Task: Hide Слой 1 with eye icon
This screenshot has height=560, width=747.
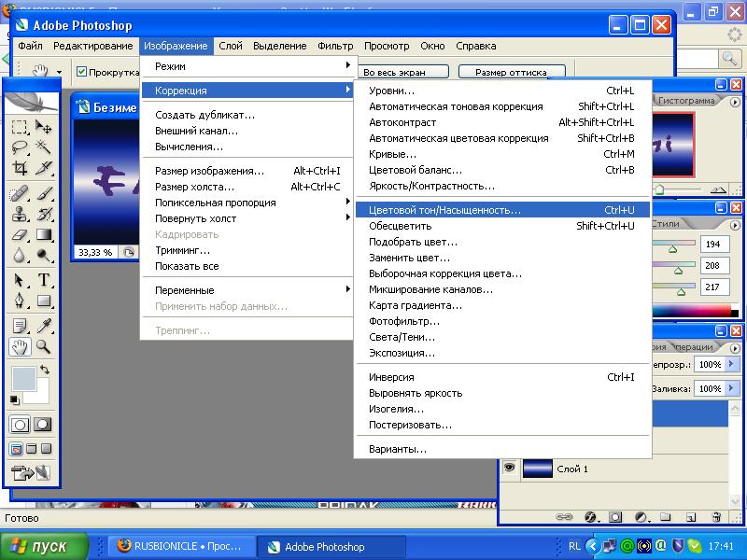Action: tap(509, 468)
